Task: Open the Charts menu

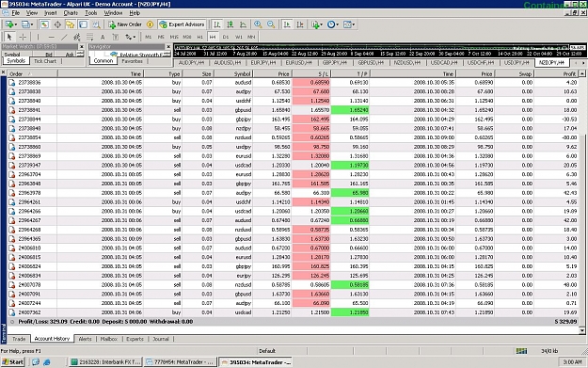Action: point(71,13)
